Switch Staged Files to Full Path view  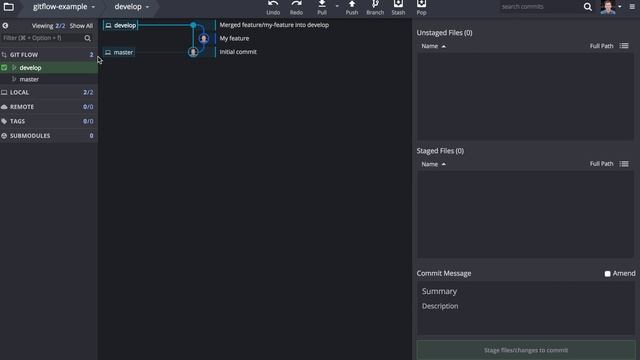(601, 164)
